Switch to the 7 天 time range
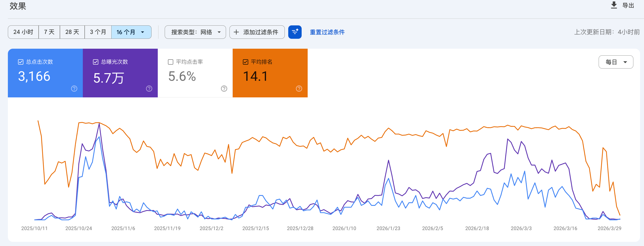 click(x=49, y=32)
